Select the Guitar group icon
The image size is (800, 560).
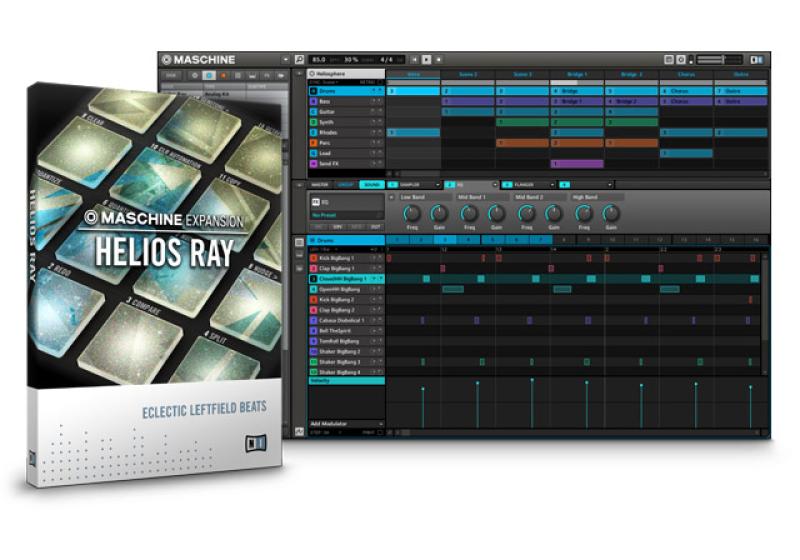tap(314, 112)
